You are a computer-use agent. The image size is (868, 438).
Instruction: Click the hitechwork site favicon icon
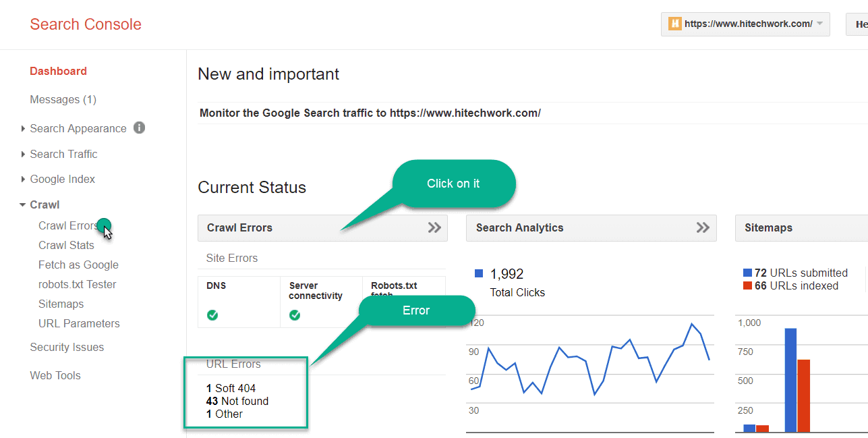[x=674, y=24]
